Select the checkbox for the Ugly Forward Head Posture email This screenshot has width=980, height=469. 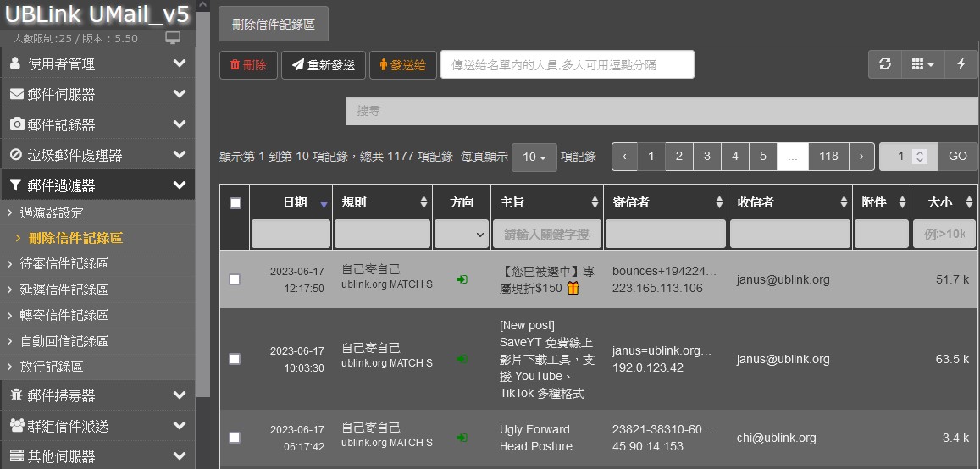click(235, 438)
